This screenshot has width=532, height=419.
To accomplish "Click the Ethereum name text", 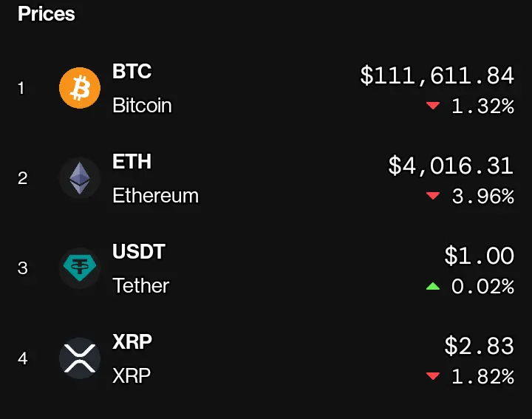I will pyautogui.click(x=156, y=195).
